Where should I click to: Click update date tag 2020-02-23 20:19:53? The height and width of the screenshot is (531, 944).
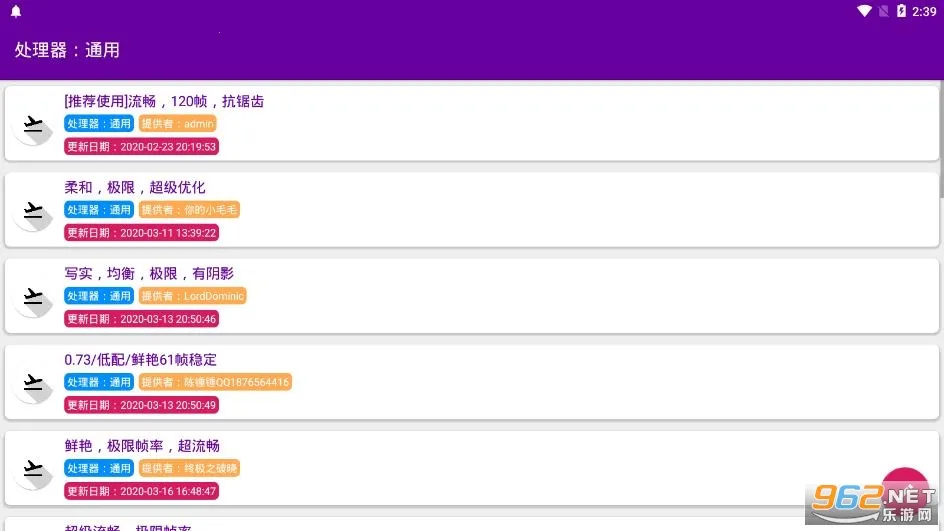(141, 146)
